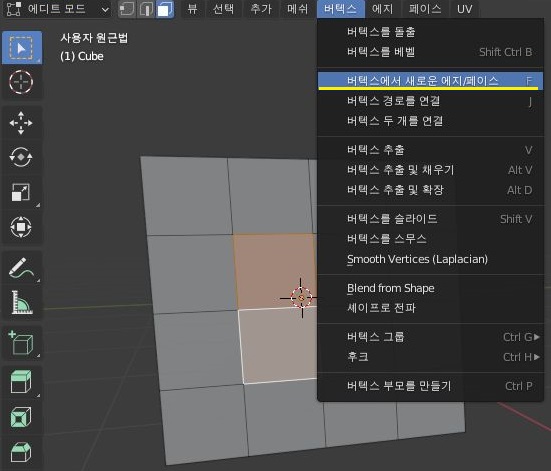
Task: Enable vertex select mode
Action: click(126, 9)
